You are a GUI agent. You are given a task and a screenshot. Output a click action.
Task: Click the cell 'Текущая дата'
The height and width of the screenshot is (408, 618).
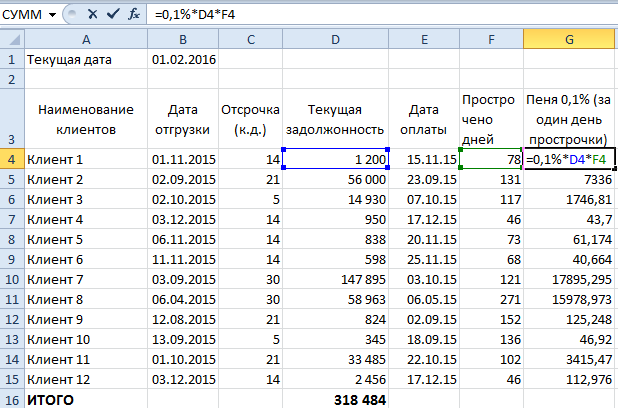pos(86,60)
